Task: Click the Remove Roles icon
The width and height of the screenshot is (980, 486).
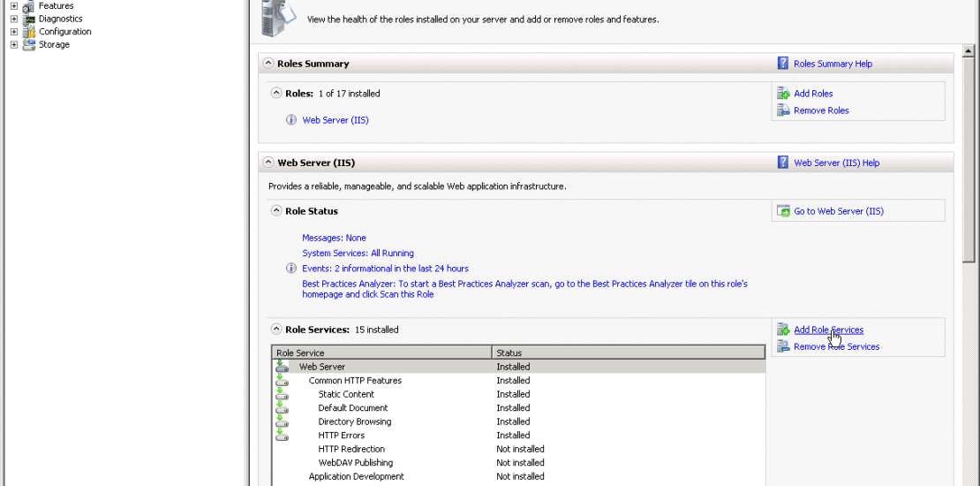Action: pos(783,110)
